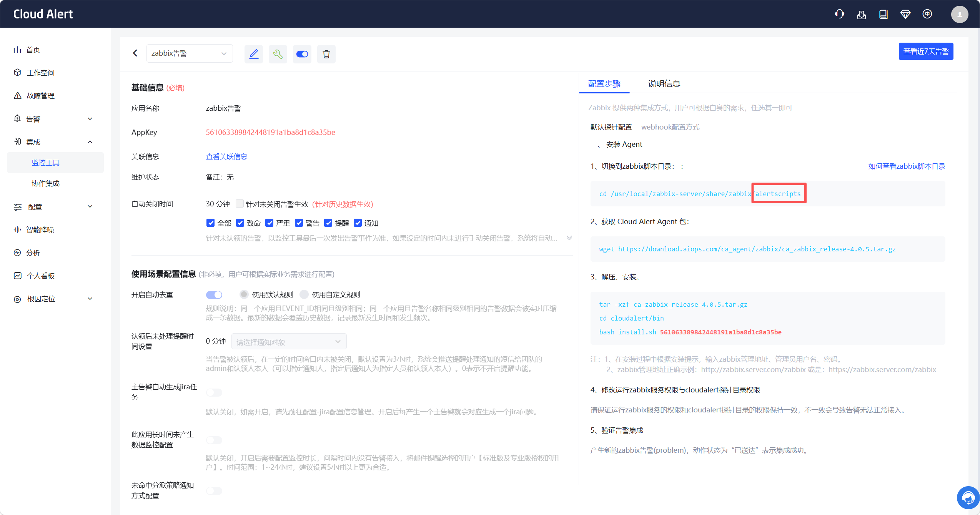Uncheck the 通知 severity checkbox
The height and width of the screenshot is (515, 980).
click(358, 223)
